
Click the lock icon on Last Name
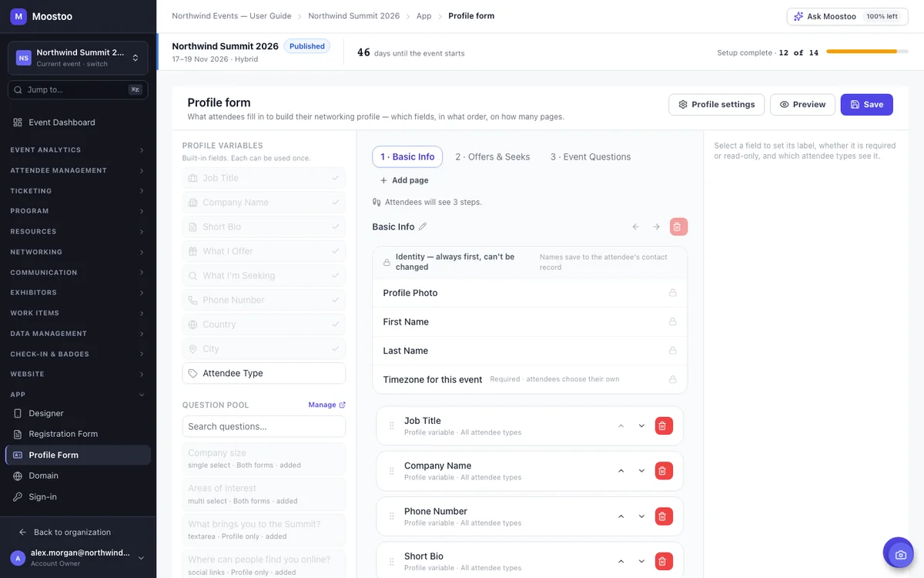[672, 351]
